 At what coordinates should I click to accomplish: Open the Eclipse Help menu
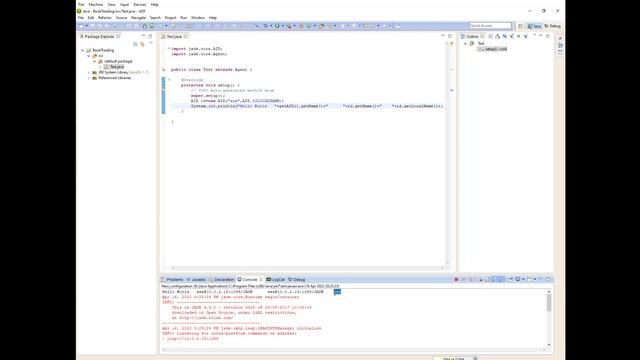pyautogui.click(x=213, y=18)
